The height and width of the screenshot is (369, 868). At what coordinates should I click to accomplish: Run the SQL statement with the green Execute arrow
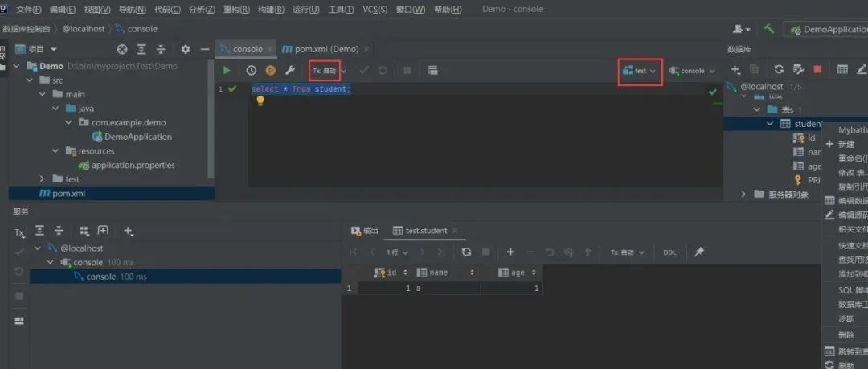227,71
